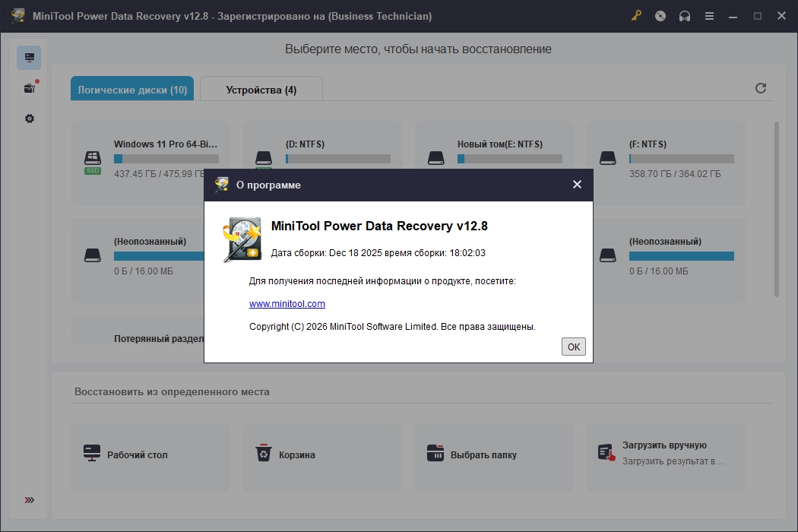The width and height of the screenshot is (798, 532).
Task: Choose Корзина recovery location
Action: (x=322, y=458)
